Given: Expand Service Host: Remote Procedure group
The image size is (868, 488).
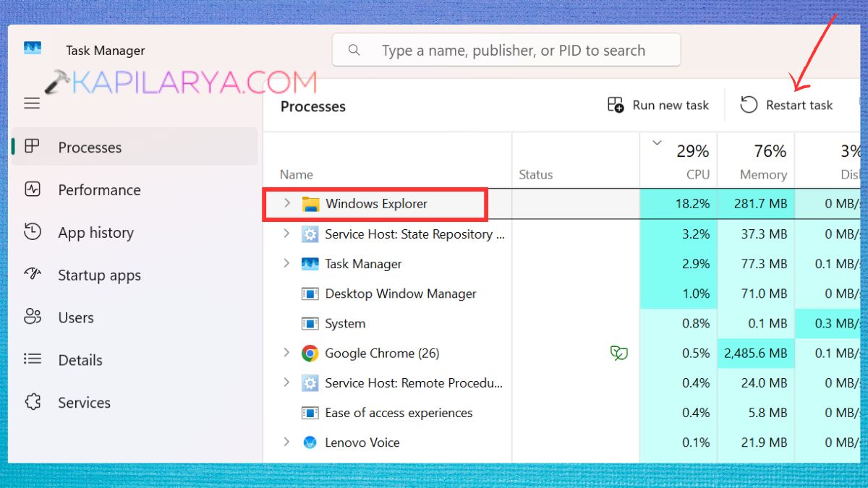Looking at the screenshot, I should [286, 382].
